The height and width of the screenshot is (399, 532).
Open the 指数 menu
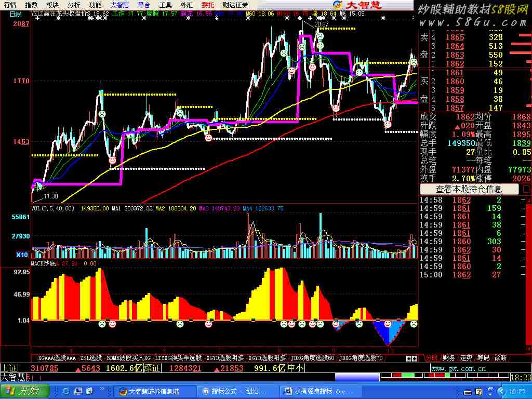[x=32, y=5]
